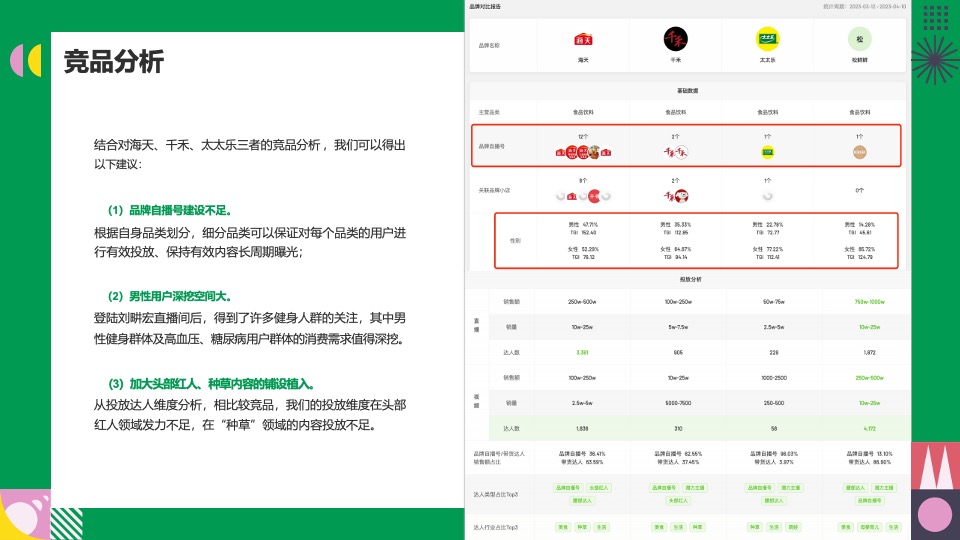
Task: Click heading (1) 品牌自播号建设不足
Action: pos(170,211)
